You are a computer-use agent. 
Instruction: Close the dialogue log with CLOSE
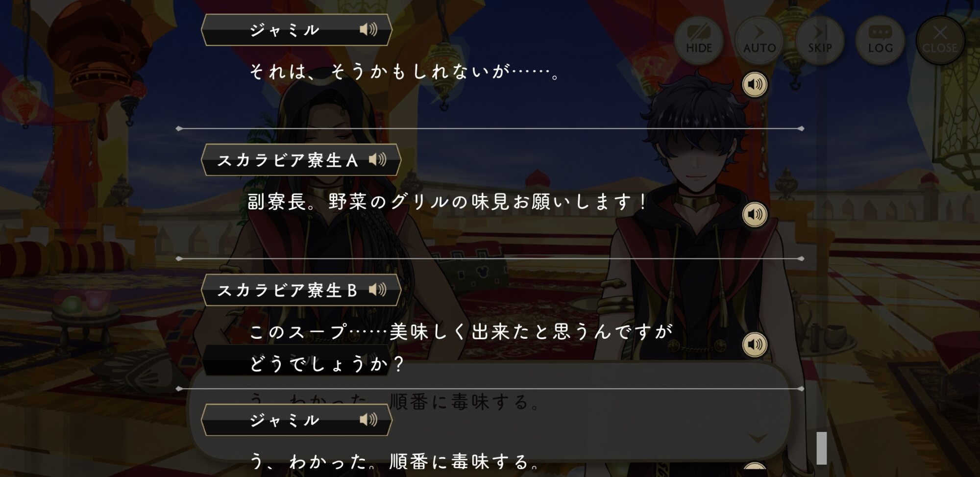tap(940, 40)
